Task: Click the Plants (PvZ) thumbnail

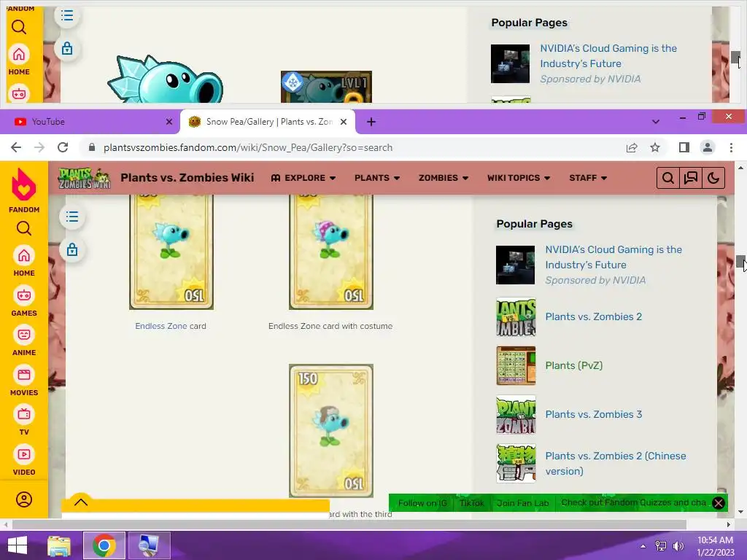Action: coord(516,366)
